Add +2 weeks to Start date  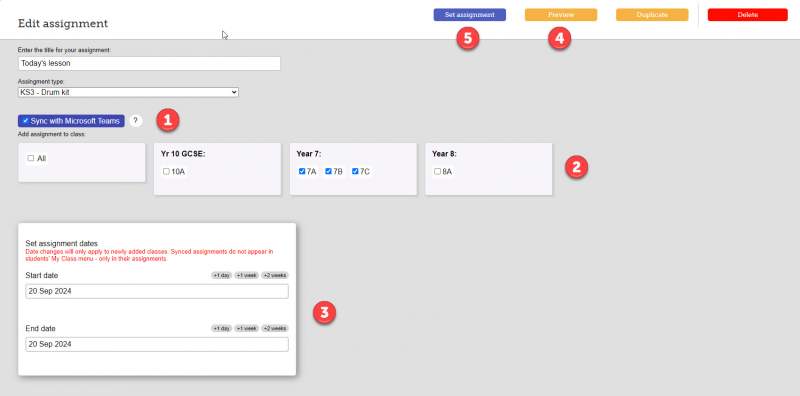275,276
